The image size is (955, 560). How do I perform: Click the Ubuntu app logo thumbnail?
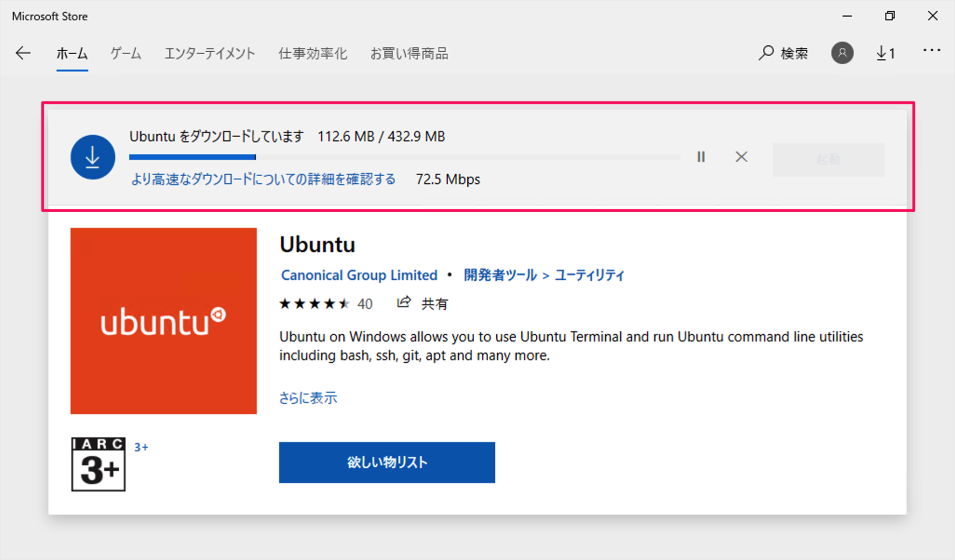coord(163,321)
